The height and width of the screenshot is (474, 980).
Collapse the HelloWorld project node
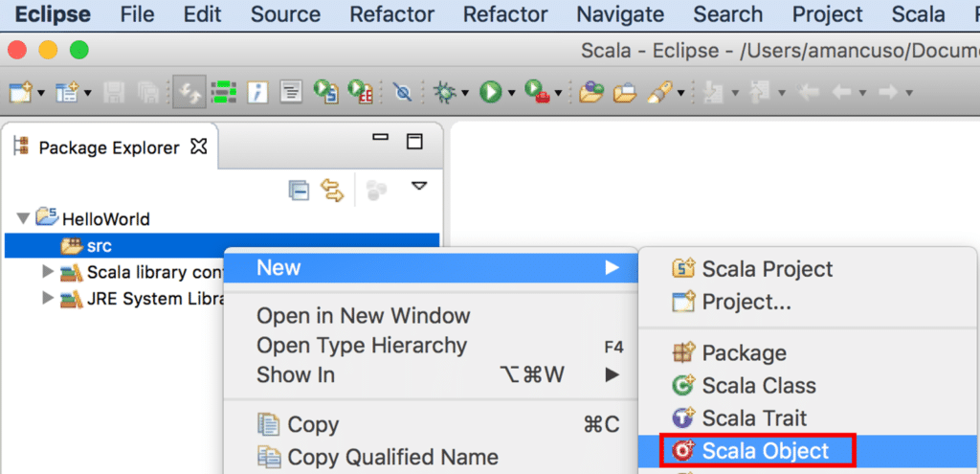[x=24, y=219]
